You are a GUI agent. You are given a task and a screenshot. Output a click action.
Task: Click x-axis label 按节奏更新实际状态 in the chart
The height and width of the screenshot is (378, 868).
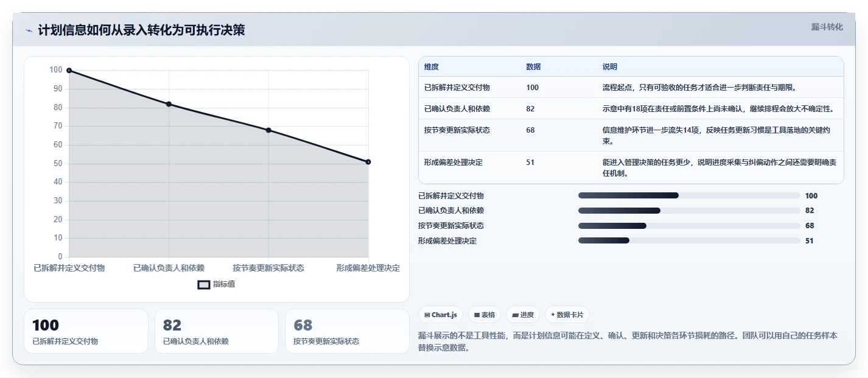tap(268, 268)
